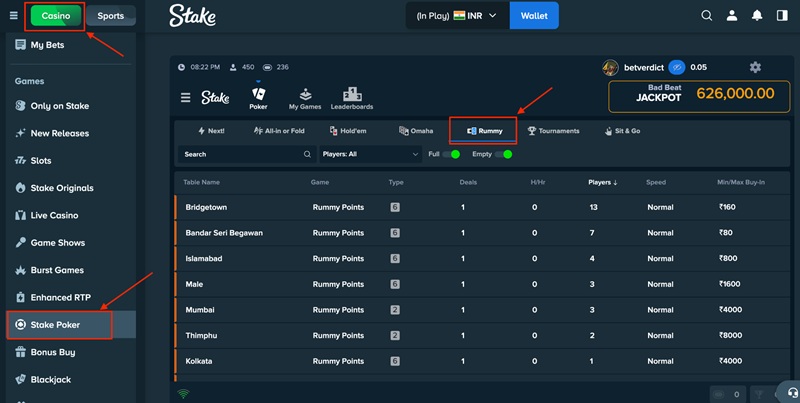This screenshot has height=403, width=800.
Task: Open My Games in poker lobby
Action: (305, 98)
